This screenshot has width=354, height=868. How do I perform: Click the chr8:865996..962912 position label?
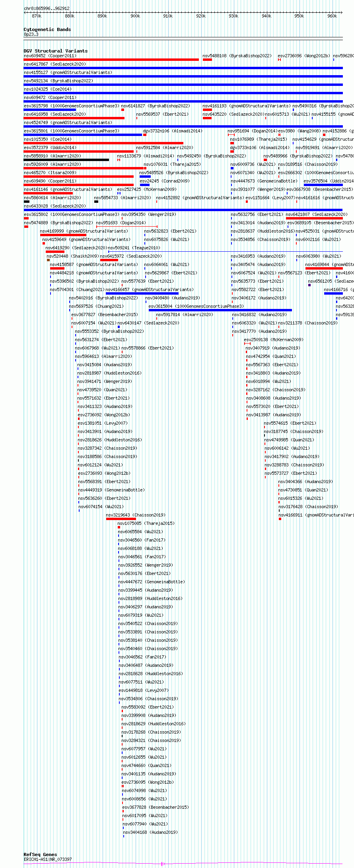pyautogui.click(x=47, y=8)
